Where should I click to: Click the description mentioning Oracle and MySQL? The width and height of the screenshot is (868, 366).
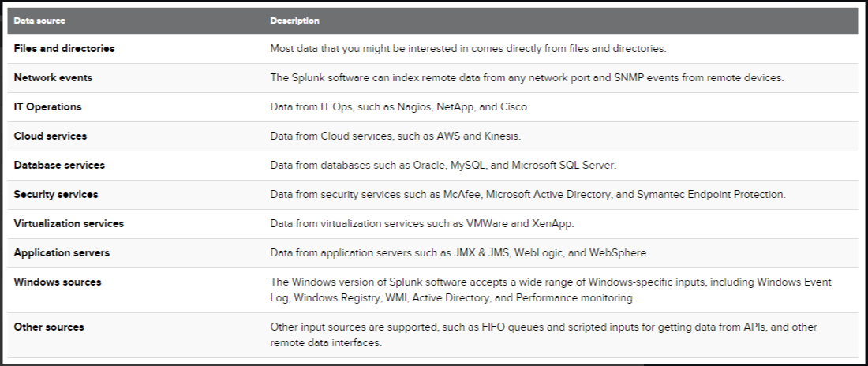(x=443, y=166)
